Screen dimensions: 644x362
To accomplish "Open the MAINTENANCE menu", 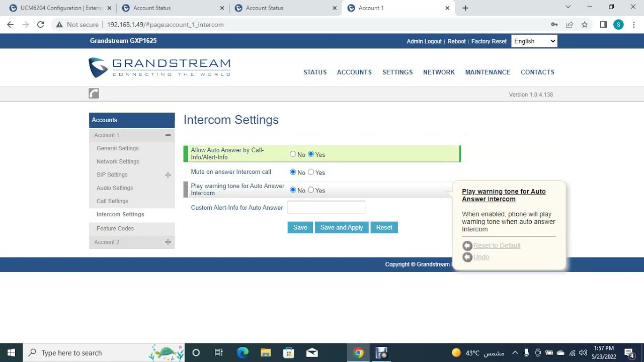I will pos(488,72).
